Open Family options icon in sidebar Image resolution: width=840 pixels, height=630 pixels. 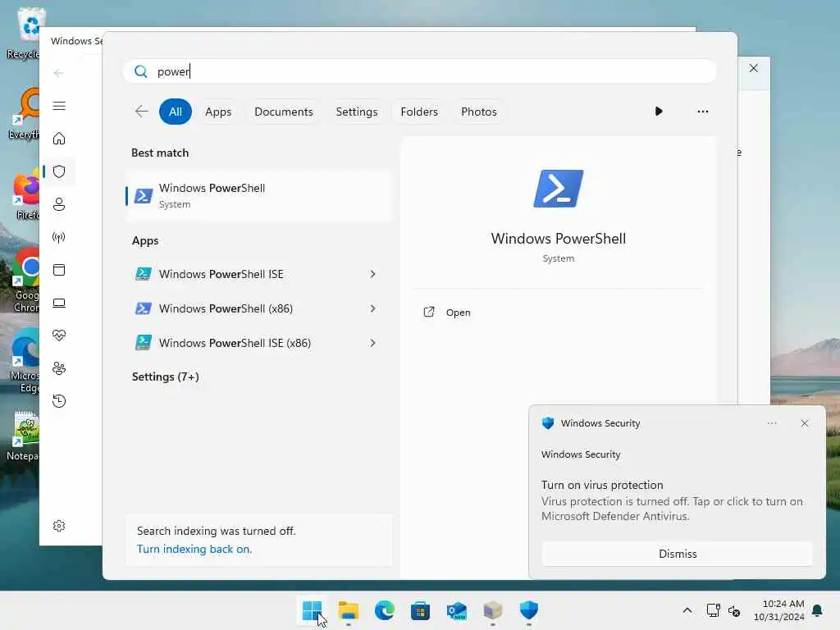[59, 368]
